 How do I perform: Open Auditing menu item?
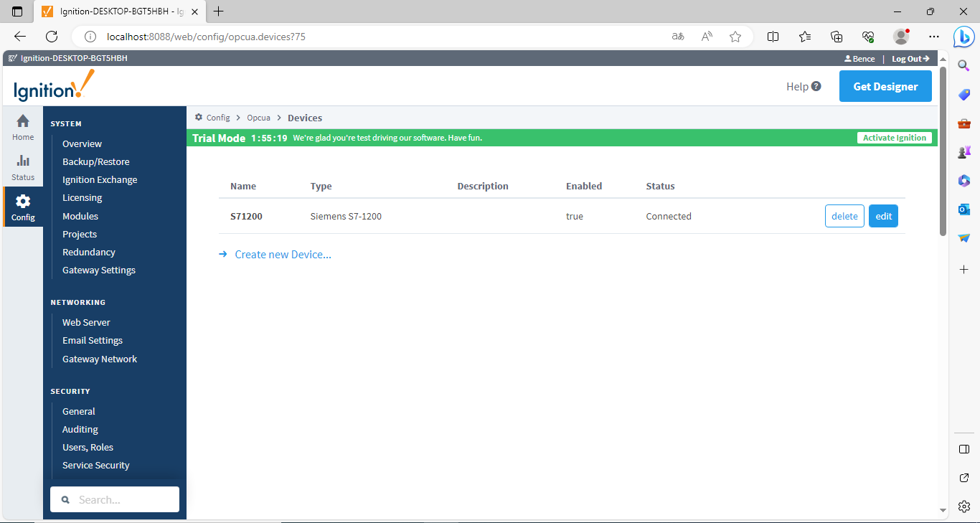tap(80, 429)
